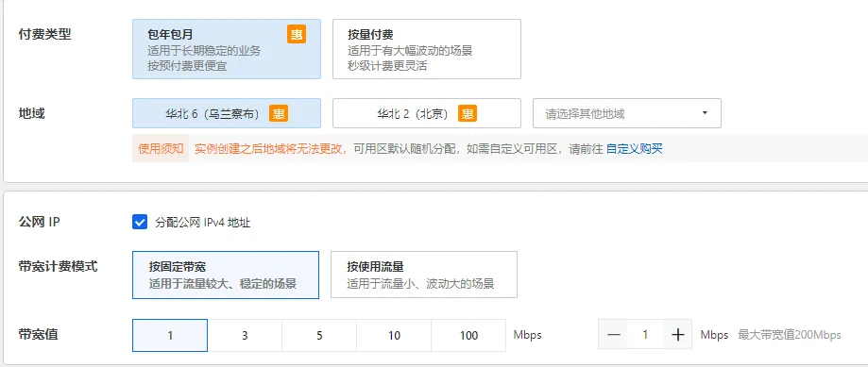Click 惠 badge next to 乌兰察布
This screenshot has width=868, height=367.
279,114
